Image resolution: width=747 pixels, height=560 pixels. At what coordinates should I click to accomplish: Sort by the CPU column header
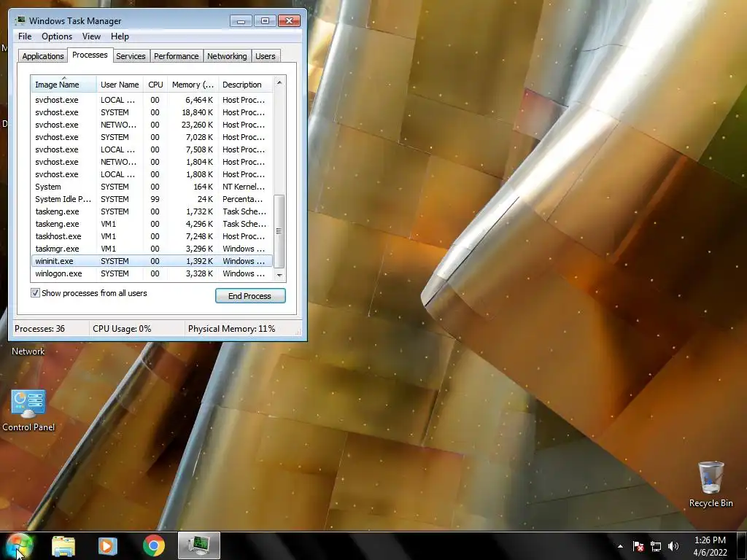click(x=156, y=85)
